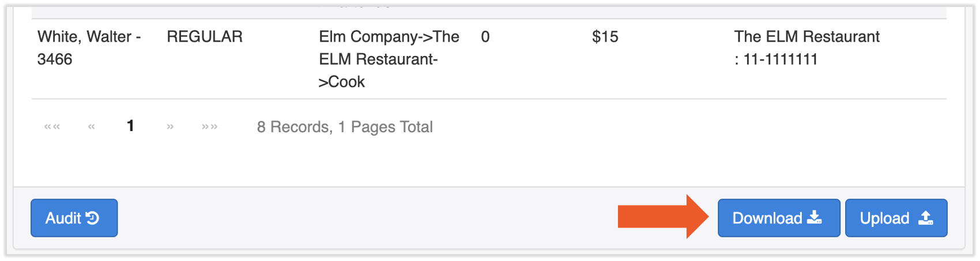Click the hours value 0 cell
Image resolution: width=980 pixels, height=261 pixels.
(485, 37)
